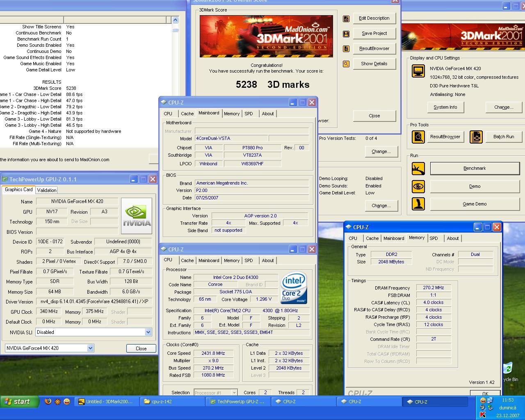525x420 pixels.
Task: Open the NVIDIA SLI dropdown in GPU-Z
Action: tap(148, 332)
